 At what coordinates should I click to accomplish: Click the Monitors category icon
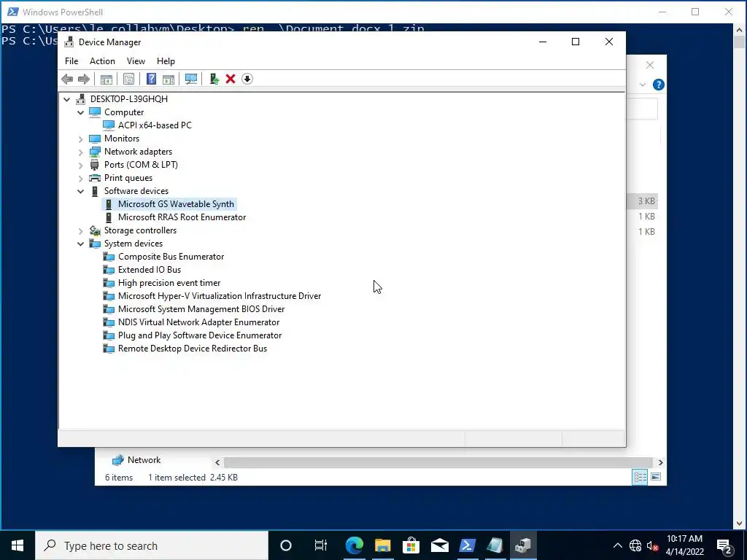[x=95, y=139]
